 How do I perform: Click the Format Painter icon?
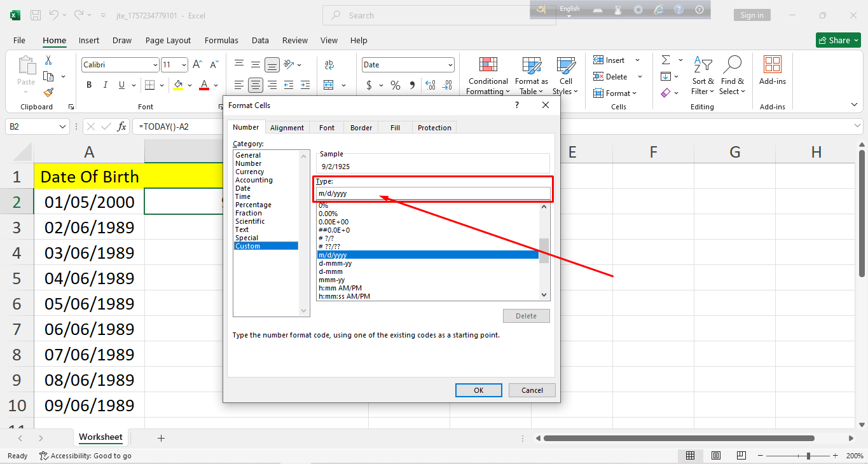pos(48,93)
